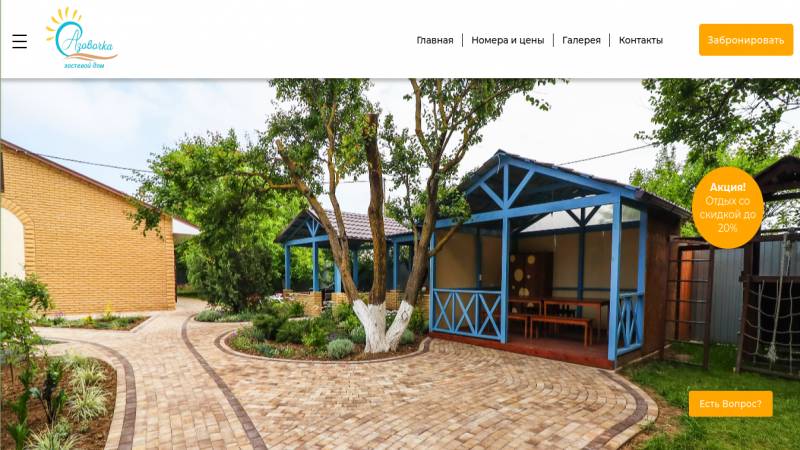Open the hamburger menu icon
The width and height of the screenshot is (800, 450).
(19, 41)
